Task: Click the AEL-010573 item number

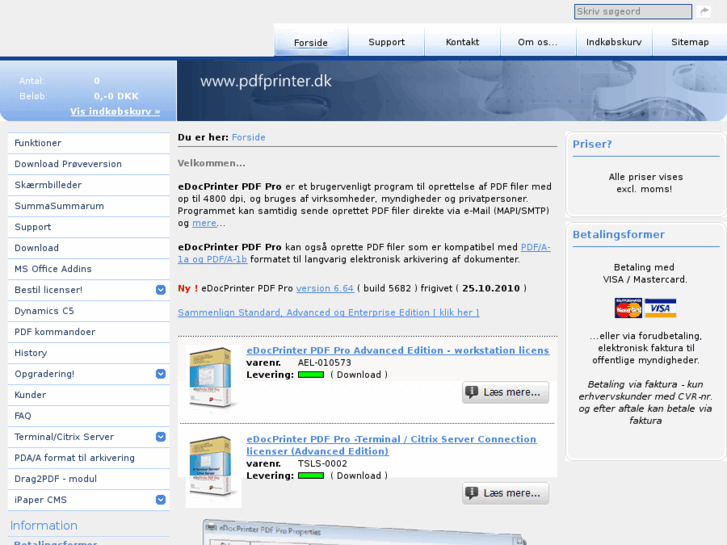Action: (x=324, y=363)
